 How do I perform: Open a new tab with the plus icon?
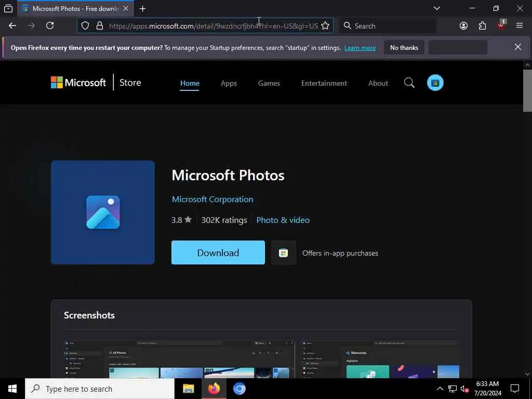point(142,9)
